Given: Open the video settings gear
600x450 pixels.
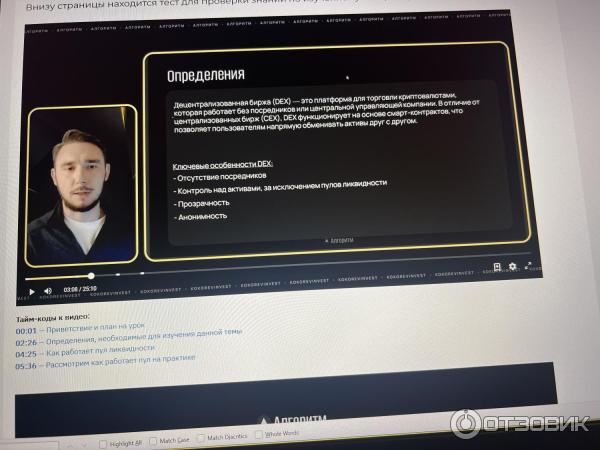Looking at the screenshot, I should tap(513, 266).
